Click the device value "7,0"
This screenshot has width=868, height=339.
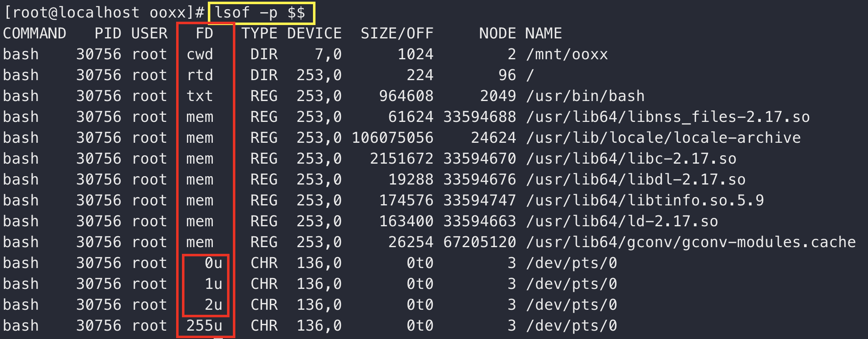pyautogui.click(x=328, y=54)
